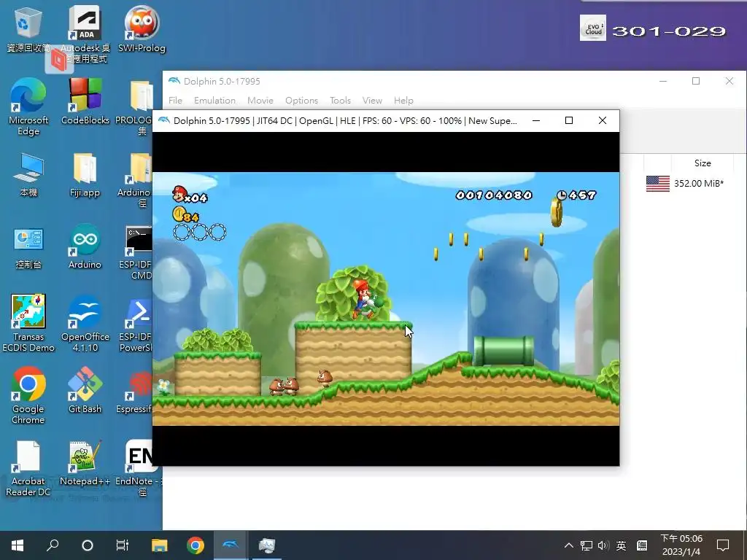Open File Explorer from the taskbar
The image size is (747, 560).
pos(159,545)
